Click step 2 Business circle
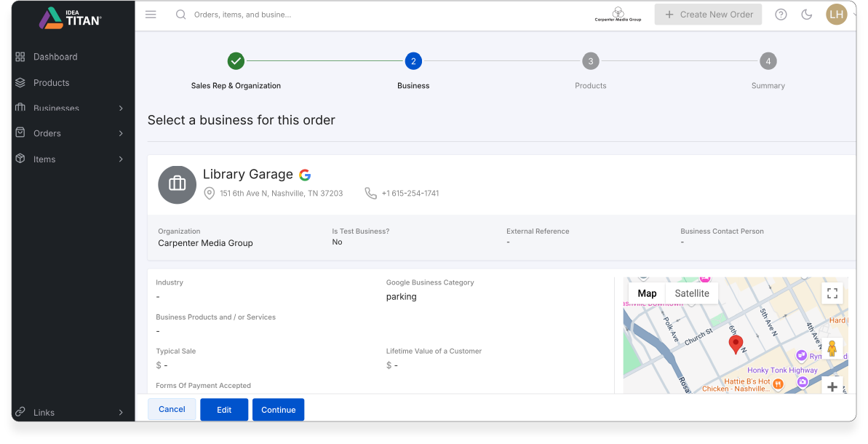This screenshot has height=444, width=868. [413, 61]
